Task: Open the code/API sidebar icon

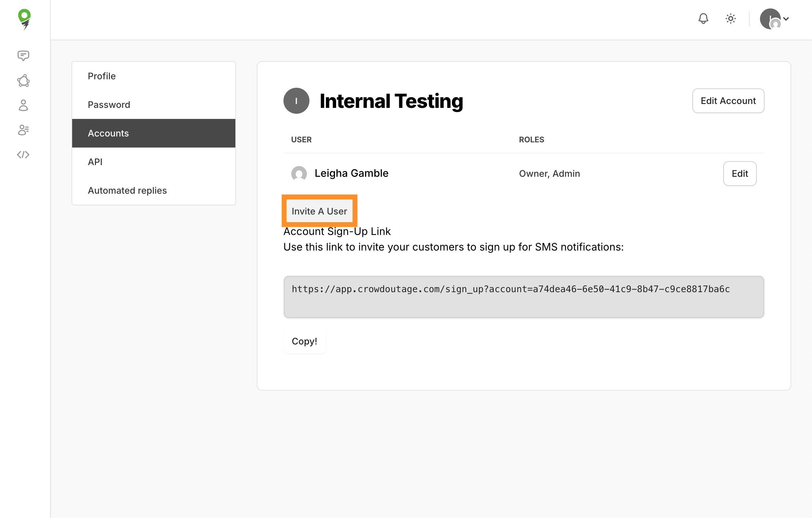Action: tap(23, 155)
